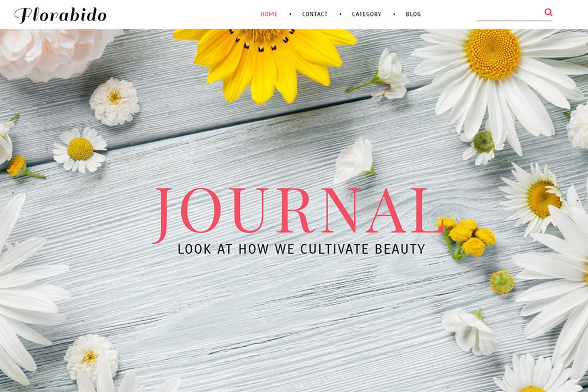This screenshot has height=392, width=588.
Task: Open the Category menu item
Action: [x=366, y=14]
